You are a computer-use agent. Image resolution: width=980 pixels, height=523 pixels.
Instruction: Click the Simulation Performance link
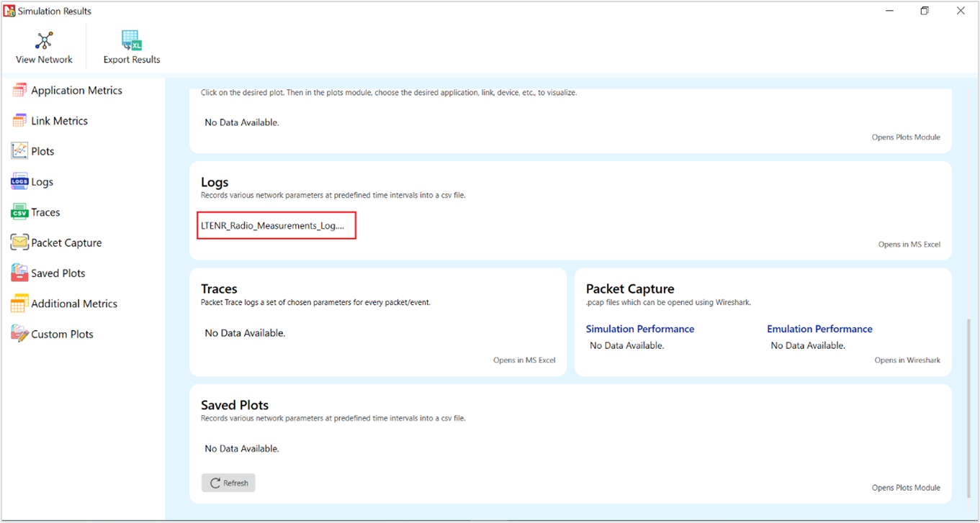(x=639, y=329)
